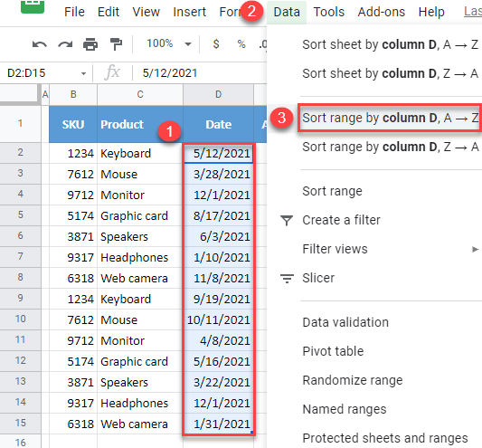
Task: Click Headphones cell in row 14
Action: coord(140,403)
